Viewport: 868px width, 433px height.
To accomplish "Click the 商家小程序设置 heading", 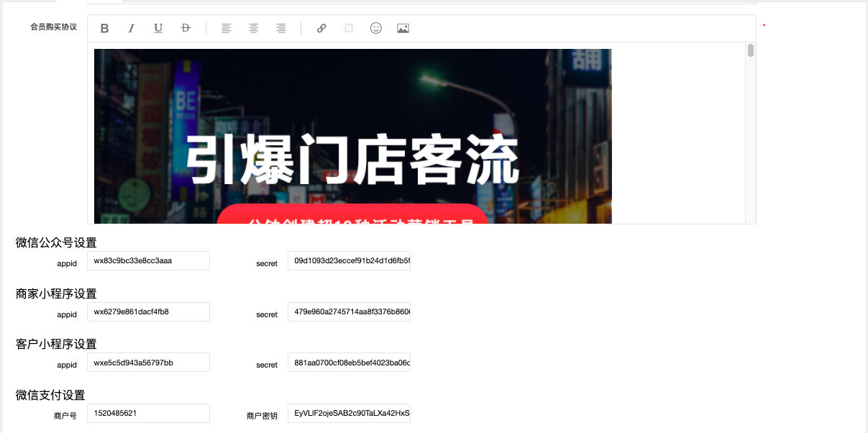I will tap(56, 293).
